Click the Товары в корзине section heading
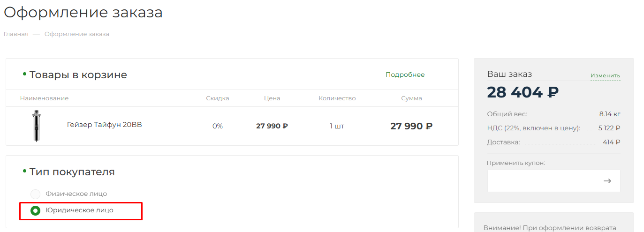644x232 pixels. [78, 75]
